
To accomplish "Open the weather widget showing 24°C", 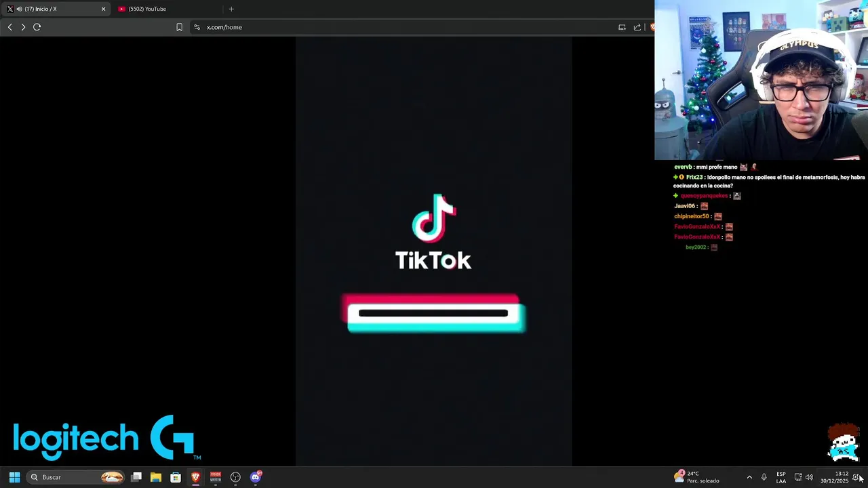I will coord(697,477).
